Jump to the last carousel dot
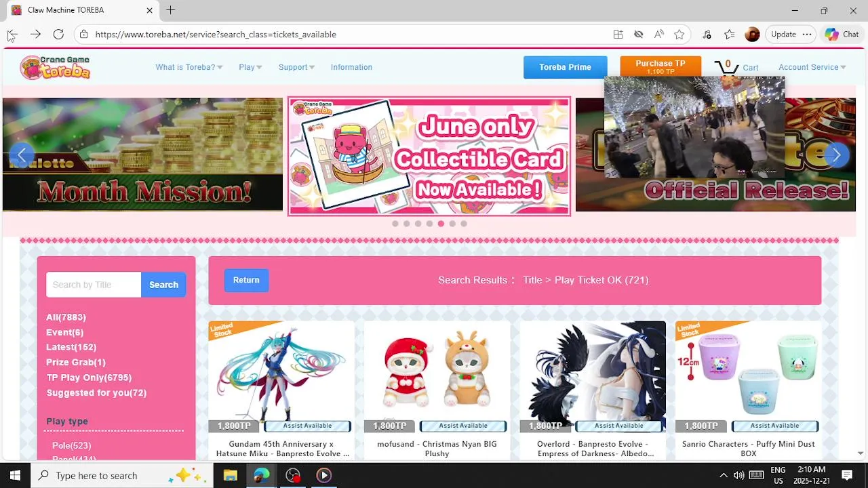 click(464, 224)
